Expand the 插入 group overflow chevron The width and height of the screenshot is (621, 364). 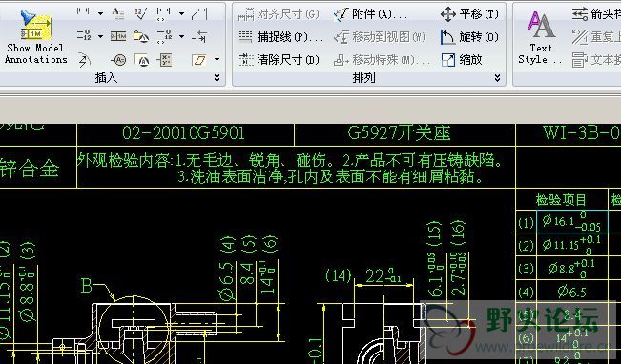pyautogui.click(x=217, y=78)
